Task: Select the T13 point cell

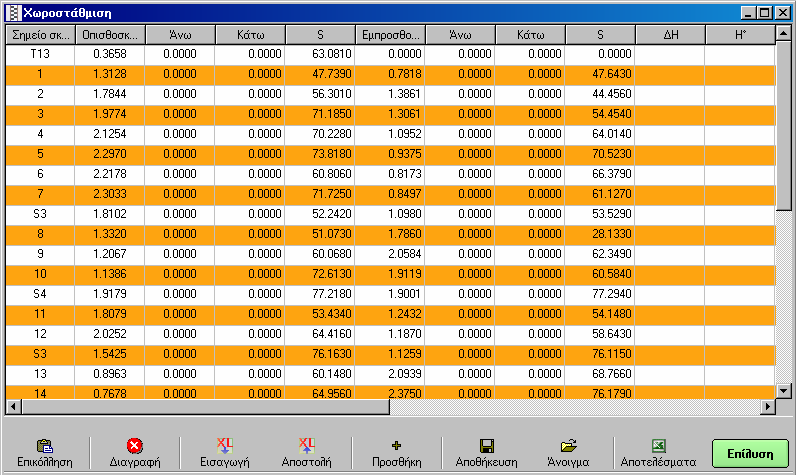Action: (40, 54)
